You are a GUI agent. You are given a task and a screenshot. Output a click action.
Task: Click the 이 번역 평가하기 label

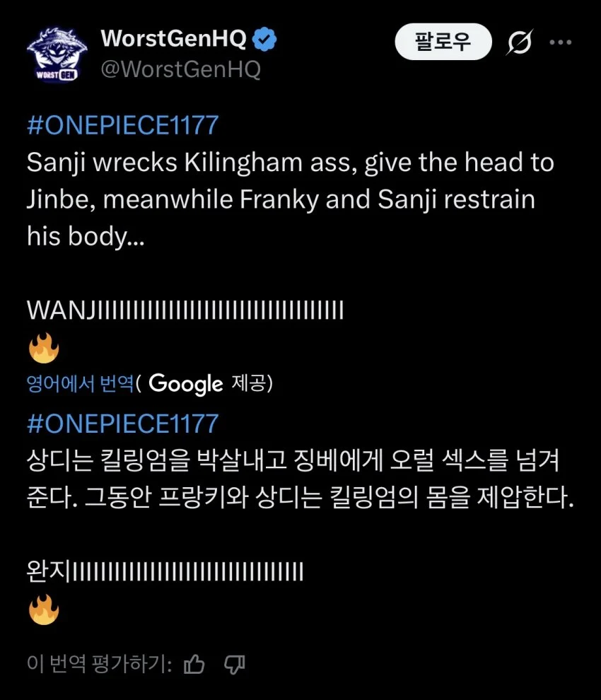[x=99, y=664]
